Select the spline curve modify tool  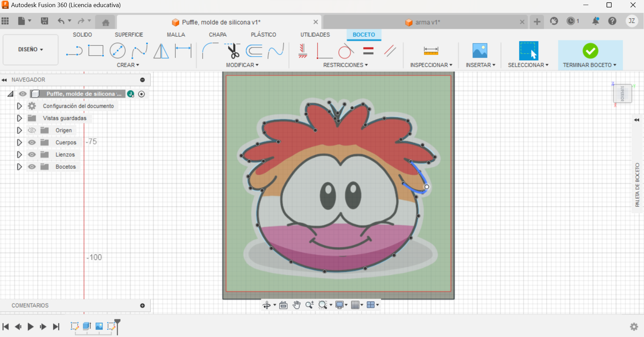pyautogui.click(x=276, y=51)
